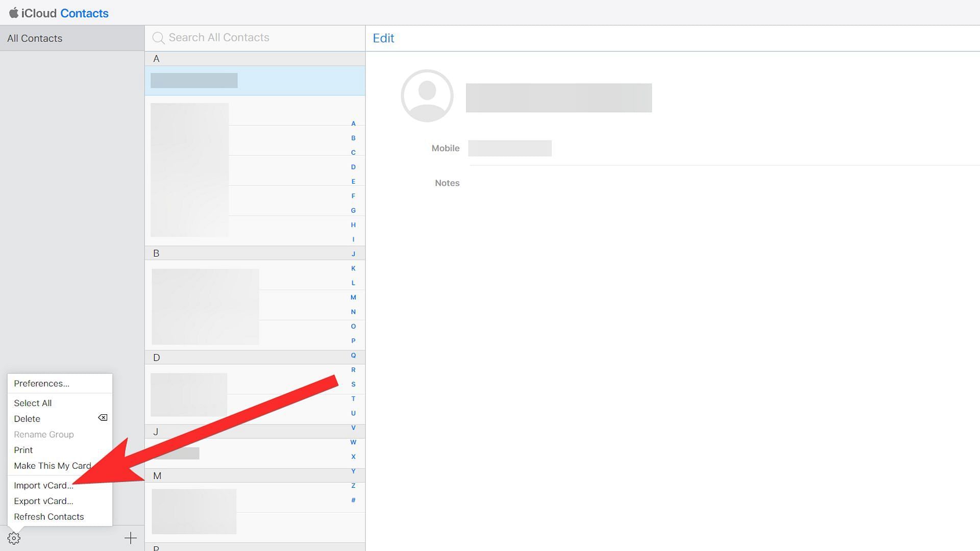Select the Mobile field label icon
The image size is (980, 551).
point(445,147)
